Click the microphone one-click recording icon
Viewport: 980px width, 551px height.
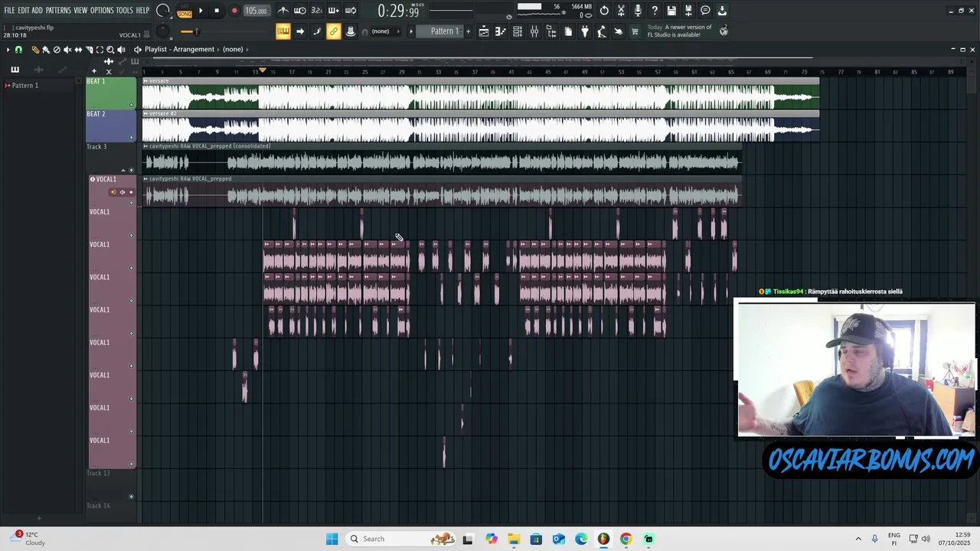tap(638, 11)
